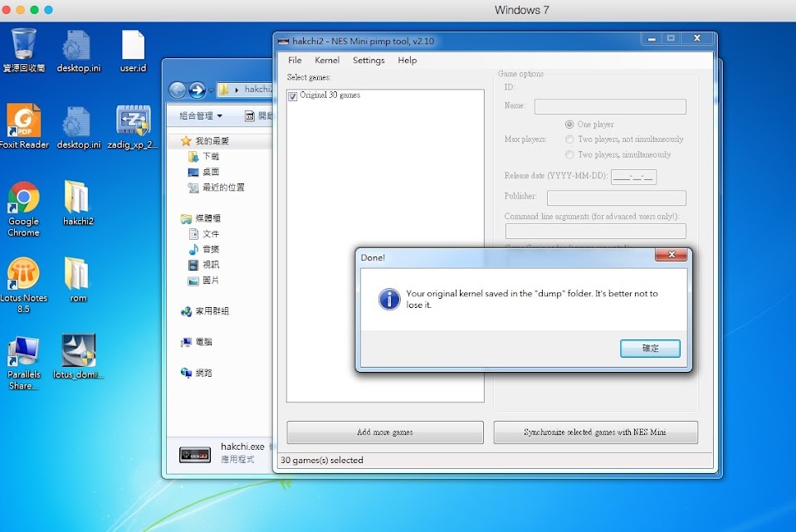This screenshot has width=796, height=532.
Task: Open 音樂 music library in sidebar
Action: [203, 249]
